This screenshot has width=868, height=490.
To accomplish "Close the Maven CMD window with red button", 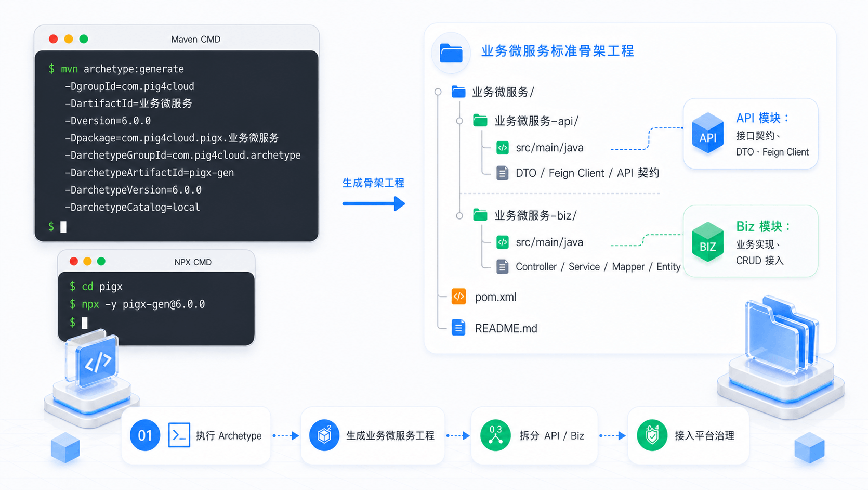I will 53,39.
